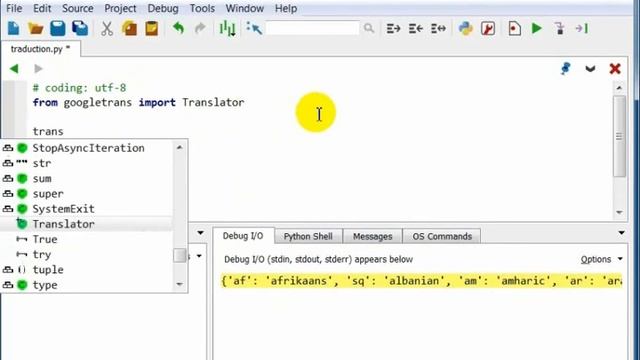
Task: Run the program with green play button
Action: point(537,29)
